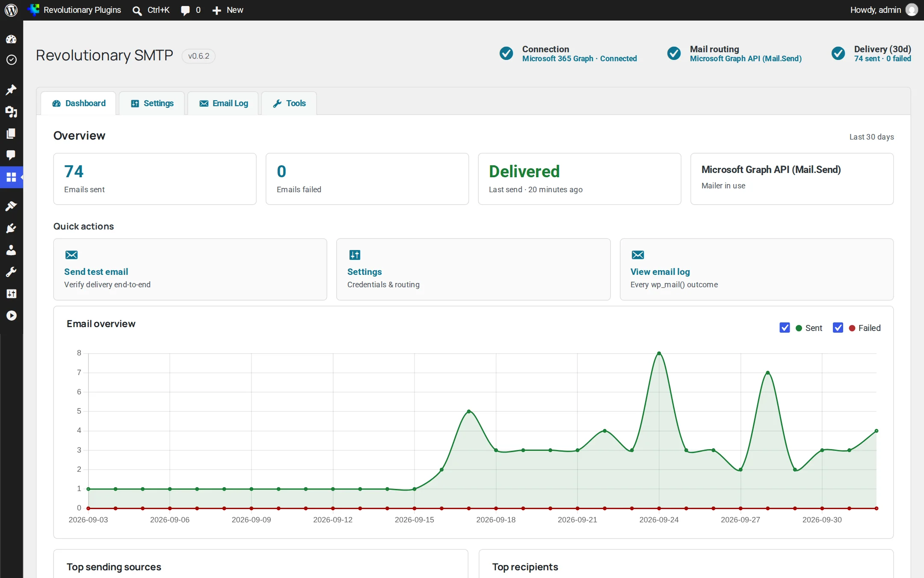Viewport: 924px width, 578px height.
Task: Open Pages icon in sidebar
Action: [11, 134]
